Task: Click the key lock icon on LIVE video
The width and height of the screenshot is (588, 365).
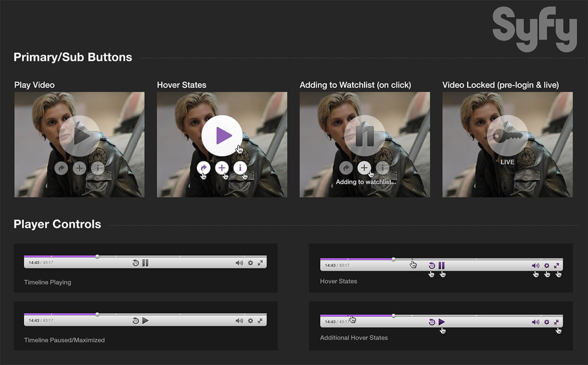Action: [x=508, y=136]
